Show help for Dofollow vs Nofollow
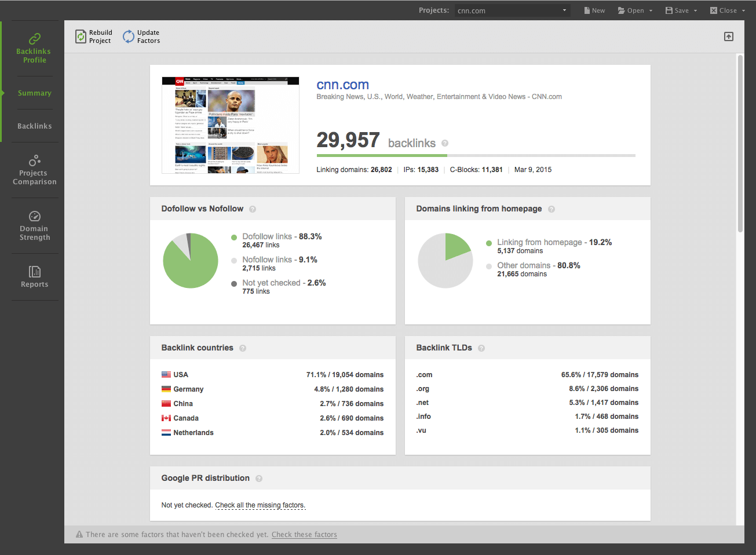Screen dimensions: 756x555 253,209
